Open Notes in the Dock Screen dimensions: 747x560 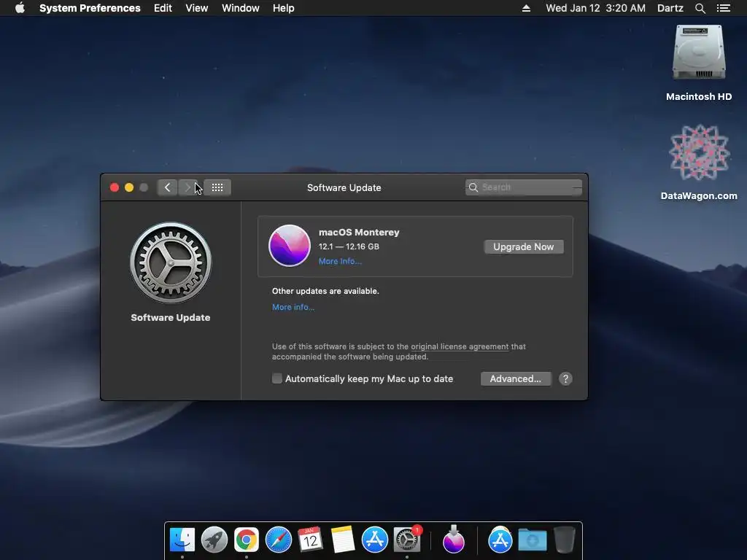point(343,540)
